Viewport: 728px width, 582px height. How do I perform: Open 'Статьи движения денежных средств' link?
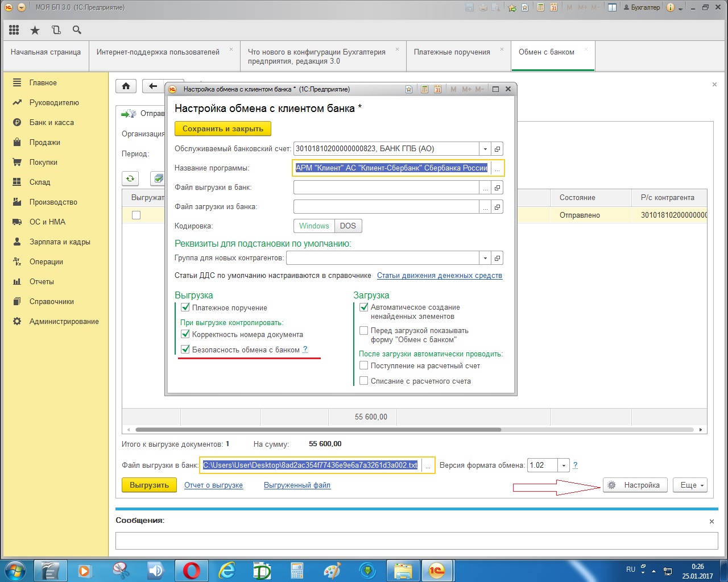pyautogui.click(x=439, y=276)
